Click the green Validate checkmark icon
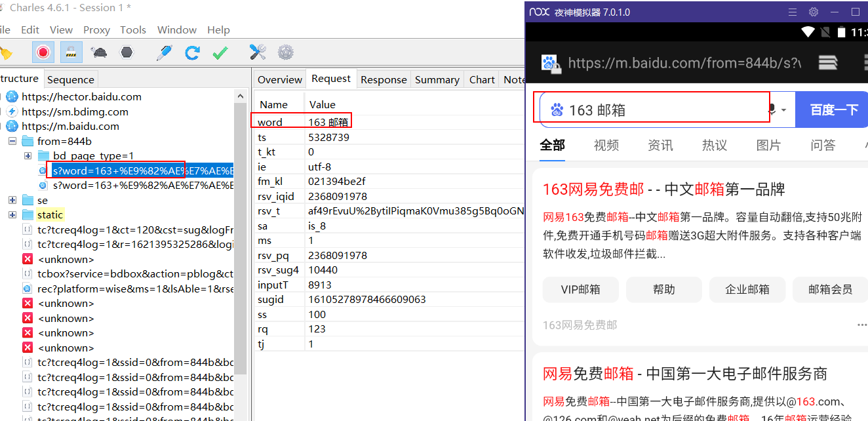This screenshot has height=421, width=868. [x=220, y=52]
